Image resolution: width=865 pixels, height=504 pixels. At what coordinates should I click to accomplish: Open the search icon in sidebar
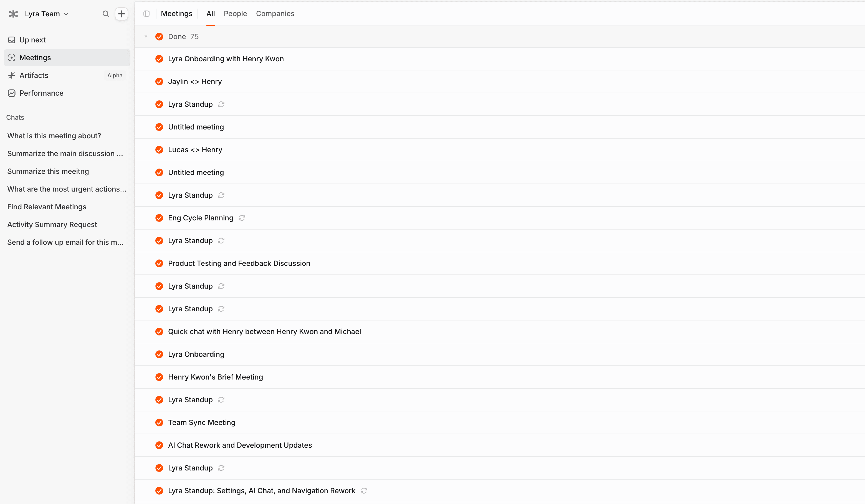click(x=106, y=14)
